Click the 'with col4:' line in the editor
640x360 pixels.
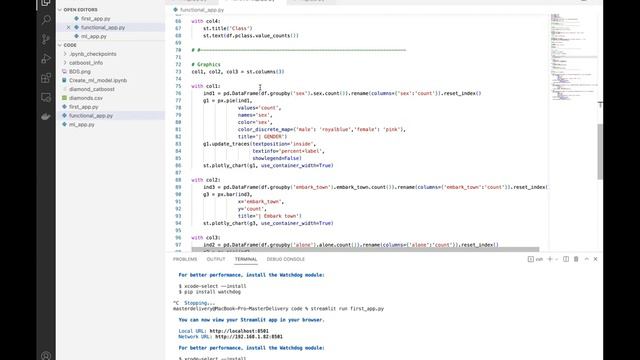(206, 21)
